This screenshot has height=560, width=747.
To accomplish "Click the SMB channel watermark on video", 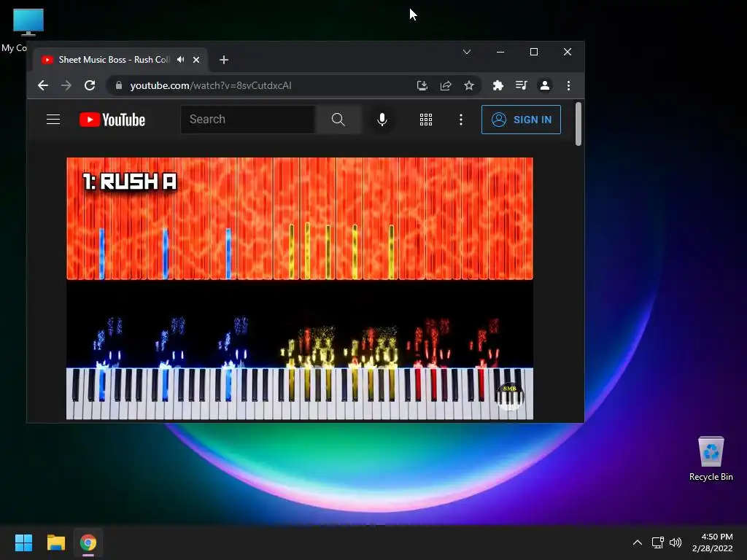I will coord(510,397).
